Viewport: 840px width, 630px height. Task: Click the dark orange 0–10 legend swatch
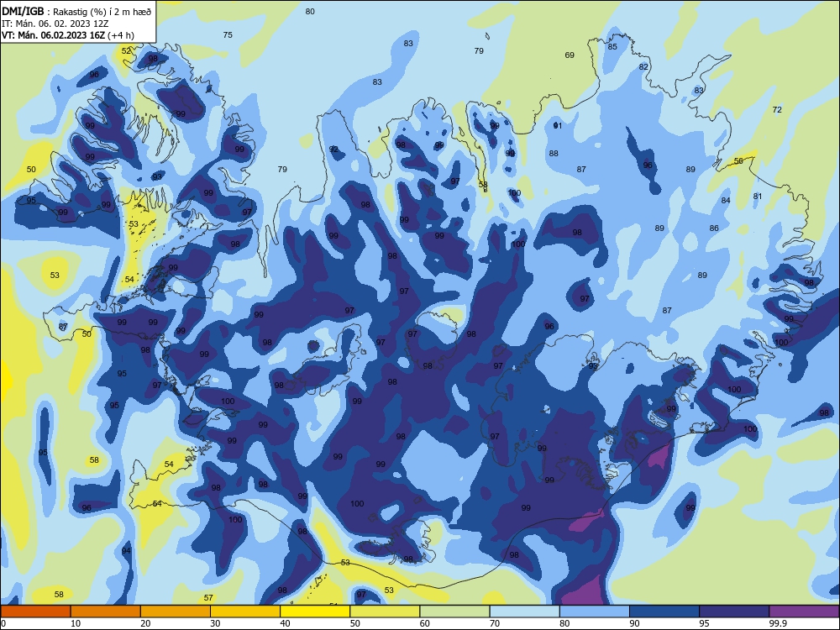pyautogui.click(x=35, y=612)
